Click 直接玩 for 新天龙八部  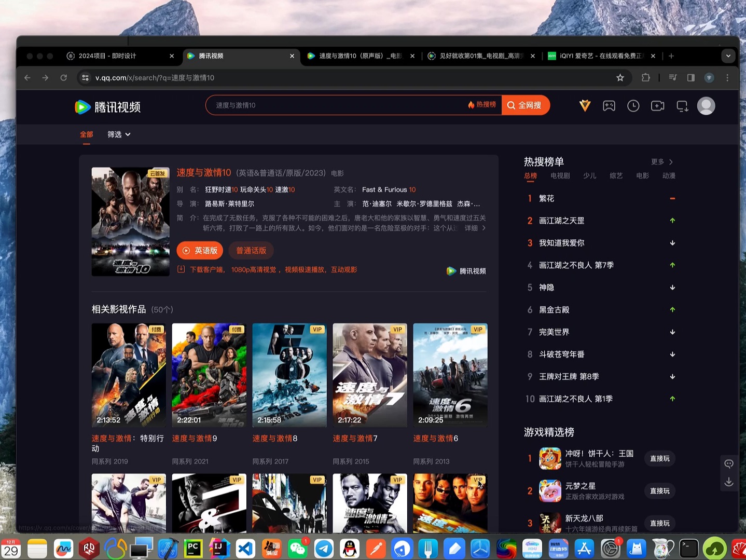[660, 523]
